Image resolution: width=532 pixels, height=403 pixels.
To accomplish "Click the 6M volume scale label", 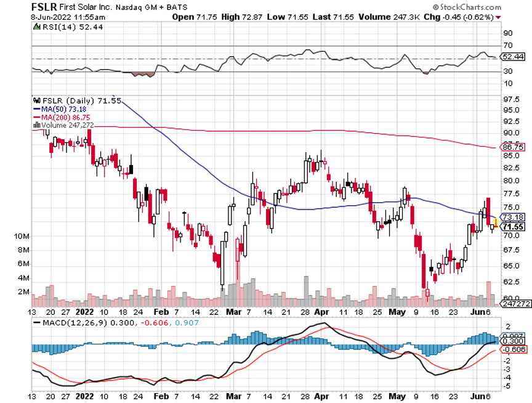I will 23,264.
